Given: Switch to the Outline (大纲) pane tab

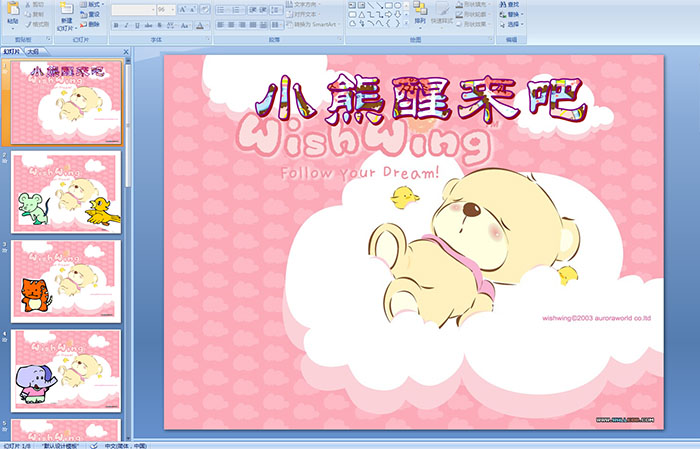Looking at the screenshot, I should (x=33, y=52).
